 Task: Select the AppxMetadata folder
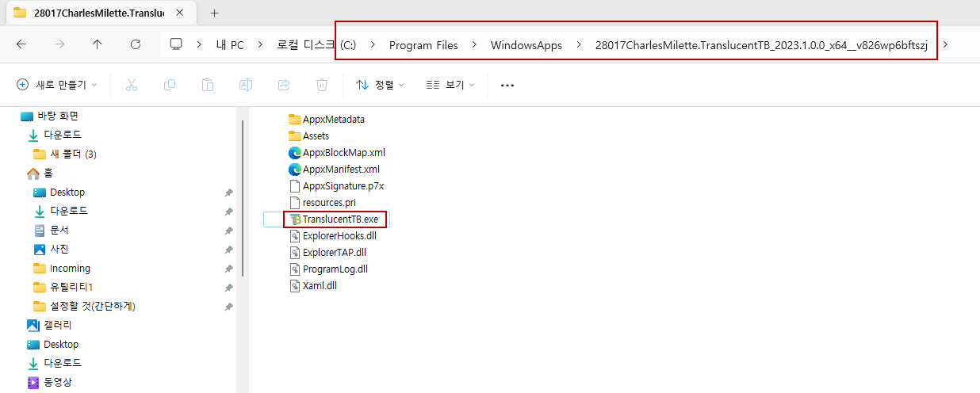327,119
